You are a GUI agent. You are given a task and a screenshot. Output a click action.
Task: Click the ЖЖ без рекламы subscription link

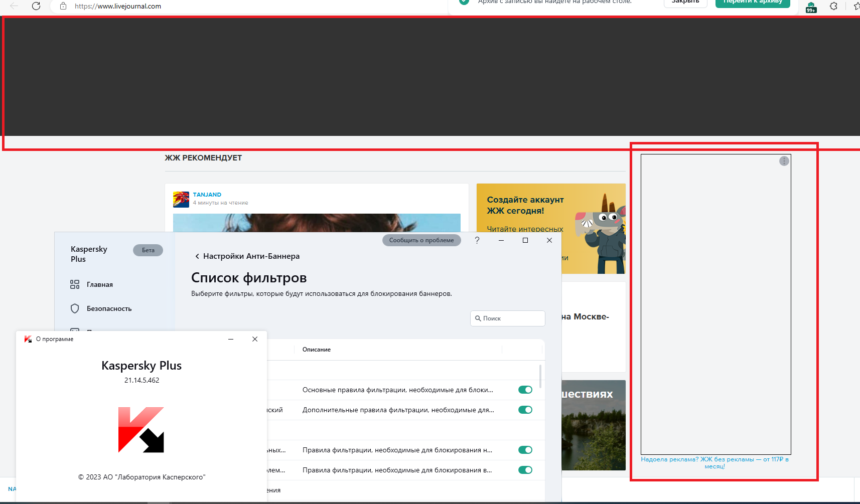[714, 463]
